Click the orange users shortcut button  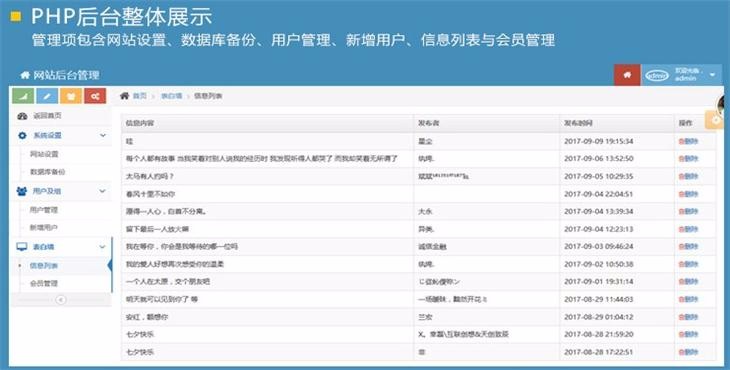(x=71, y=96)
